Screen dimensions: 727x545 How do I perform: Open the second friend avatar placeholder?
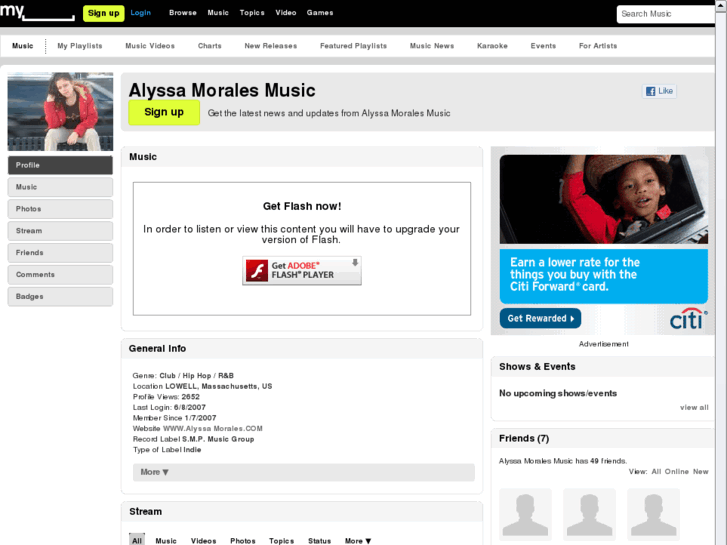coord(589,514)
